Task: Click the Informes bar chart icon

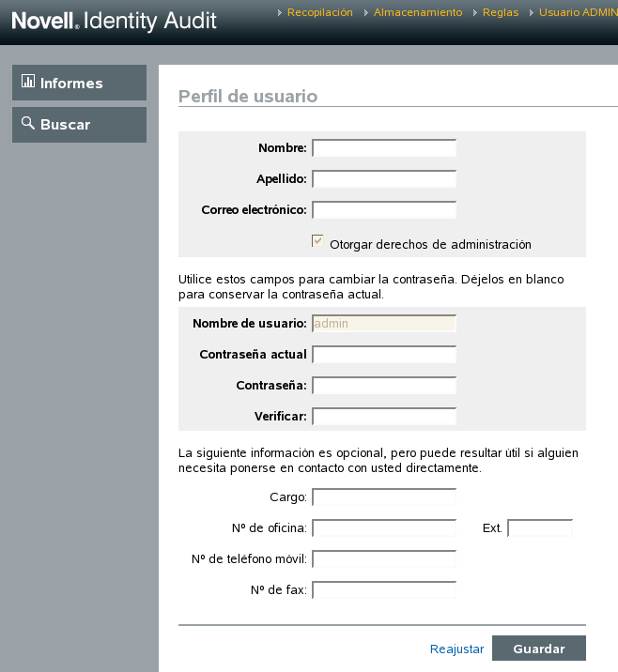Action: pos(28,82)
